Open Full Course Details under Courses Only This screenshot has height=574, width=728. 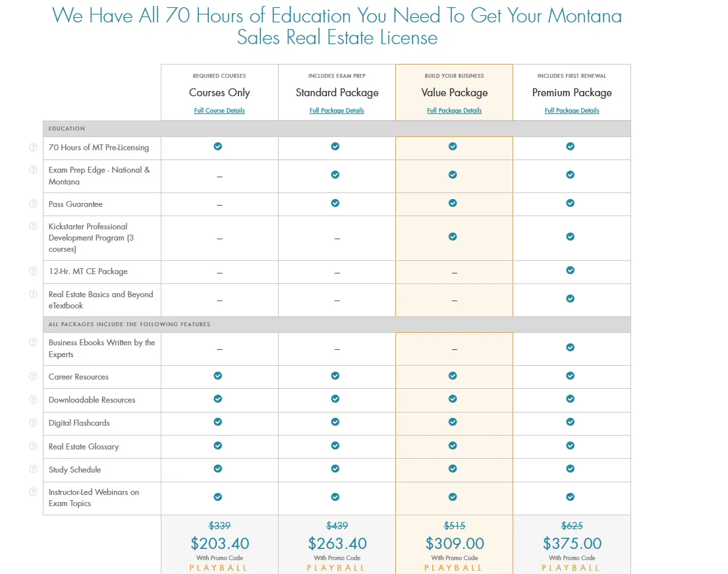219,110
